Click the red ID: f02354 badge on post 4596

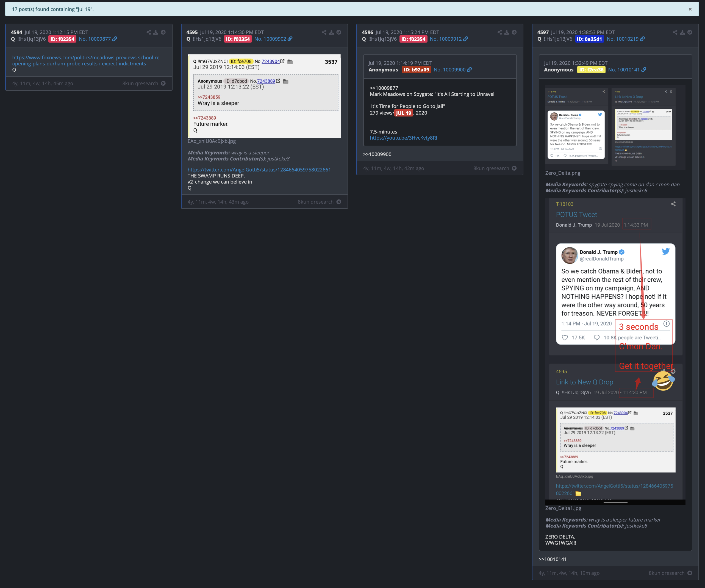pyautogui.click(x=413, y=39)
